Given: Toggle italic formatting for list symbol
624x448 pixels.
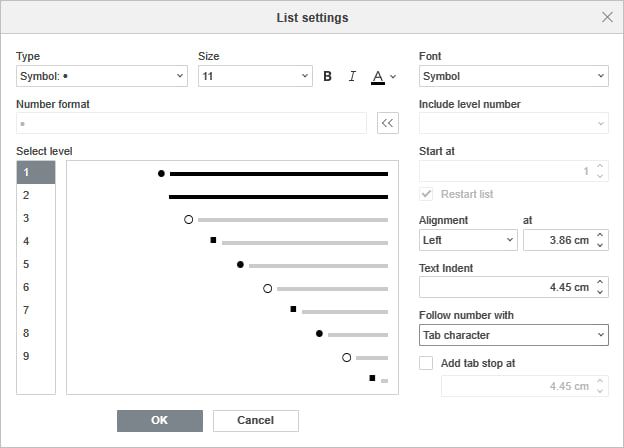Looking at the screenshot, I should (352, 76).
